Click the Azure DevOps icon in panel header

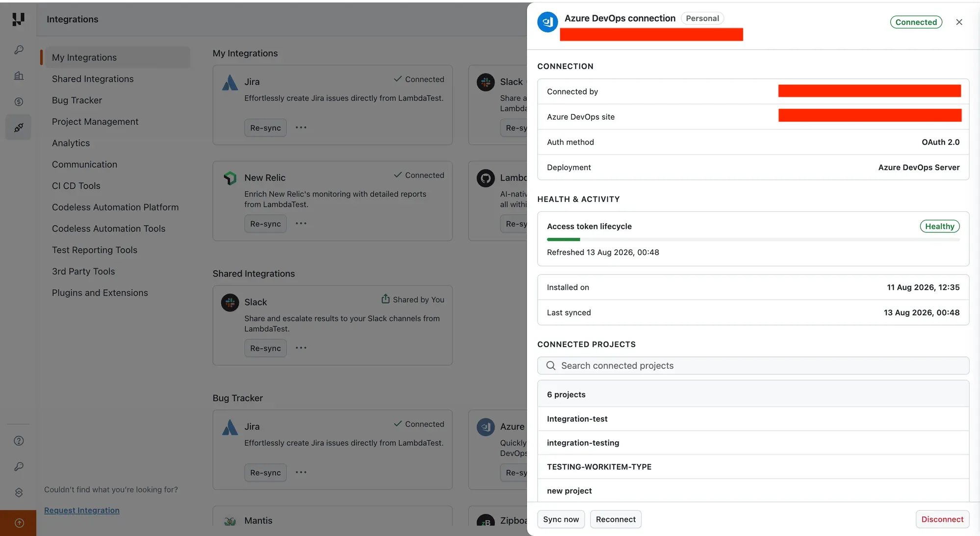(547, 22)
